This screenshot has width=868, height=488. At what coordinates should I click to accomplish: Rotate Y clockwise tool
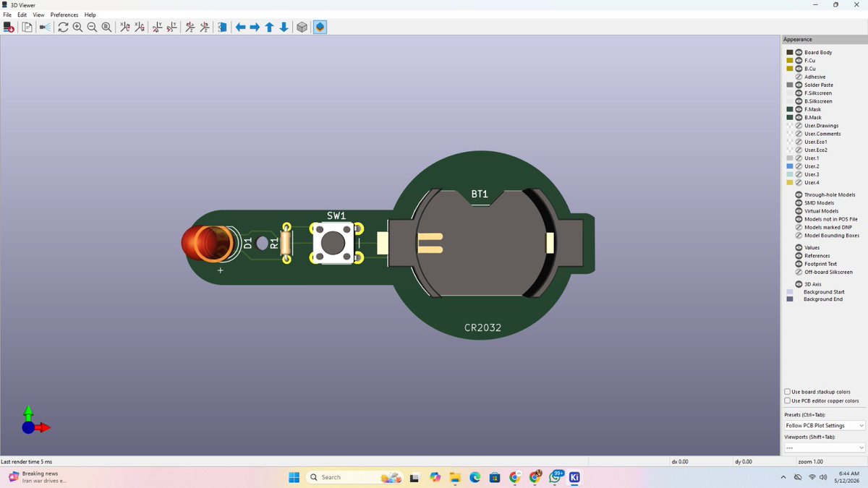pyautogui.click(x=157, y=27)
